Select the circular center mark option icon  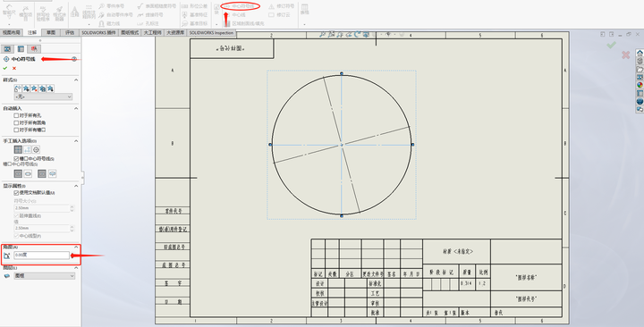tap(36, 150)
